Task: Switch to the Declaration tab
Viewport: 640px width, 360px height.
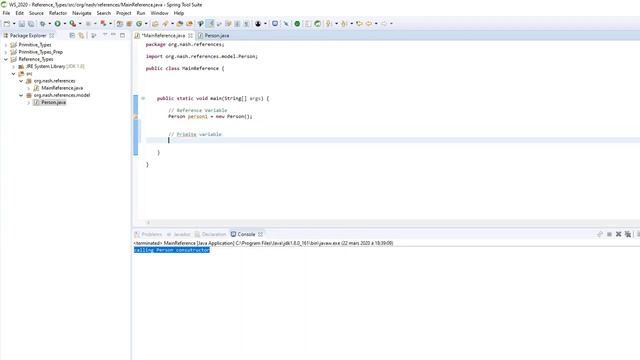Action: click(x=210, y=234)
